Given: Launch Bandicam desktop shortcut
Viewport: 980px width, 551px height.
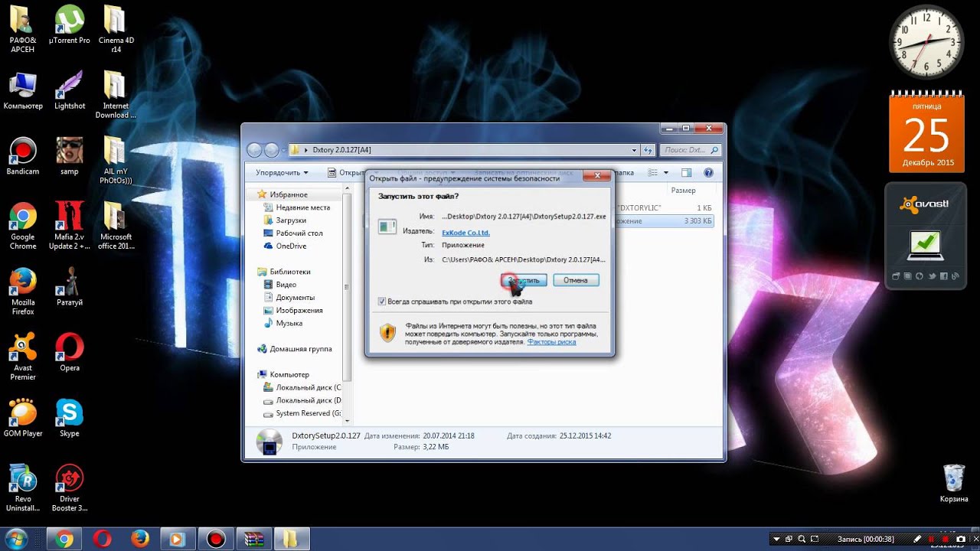Looking at the screenshot, I should 23,157.
